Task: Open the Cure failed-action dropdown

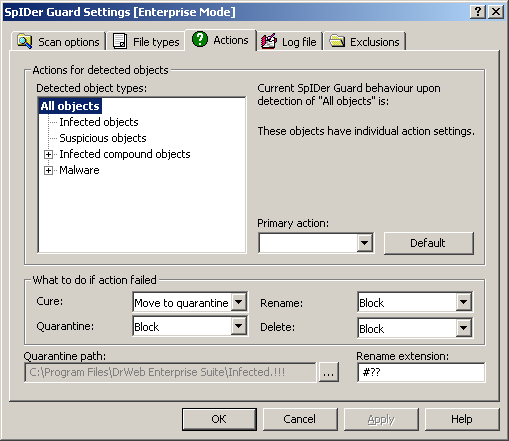Action: click(x=238, y=302)
